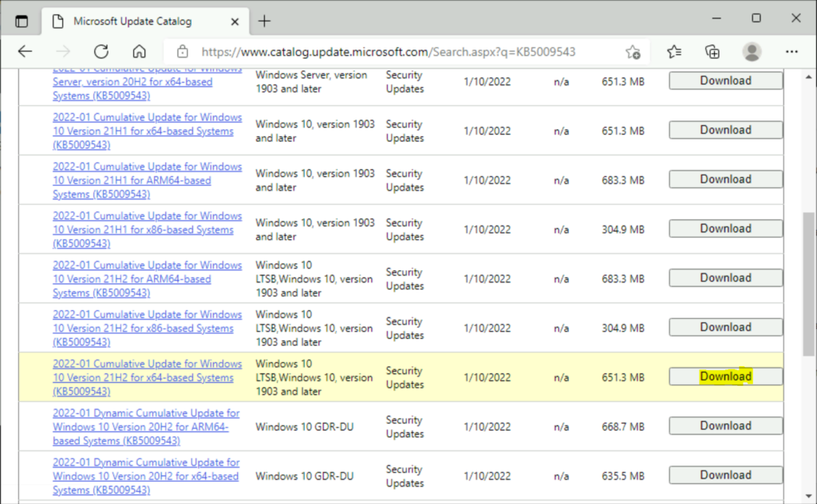Go to the browser home page
The width and height of the screenshot is (817, 504).
click(x=139, y=52)
